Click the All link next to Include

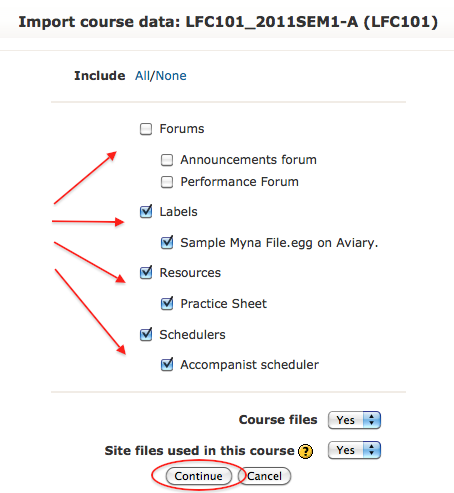142,76
